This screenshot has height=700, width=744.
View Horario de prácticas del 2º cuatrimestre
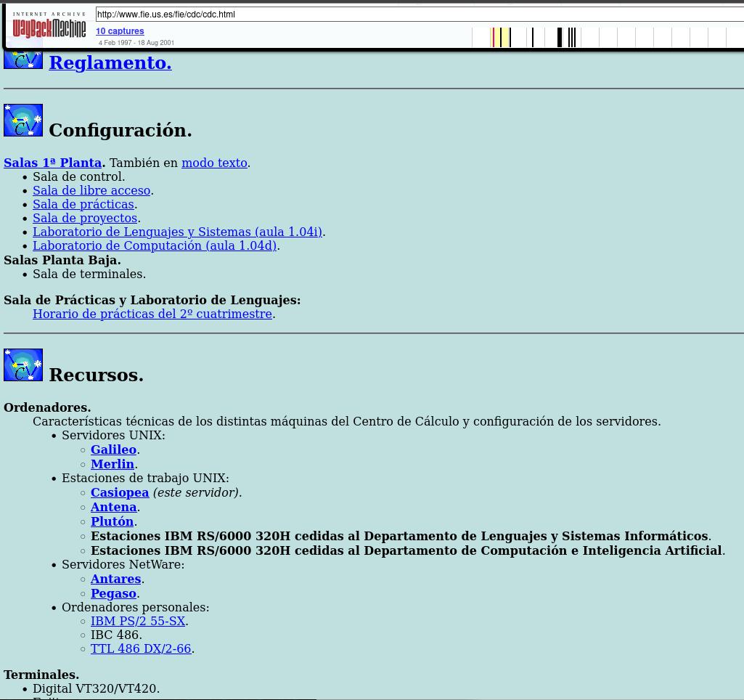pos(152,314)
